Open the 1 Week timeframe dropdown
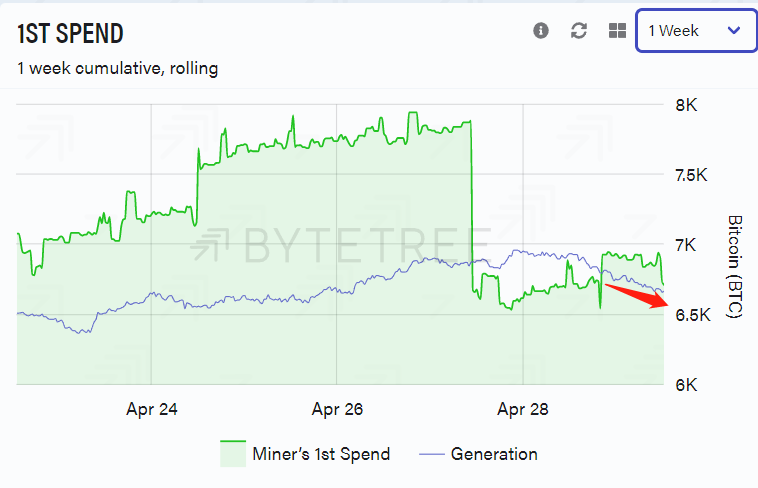This screenshot has height=488, width=758. coord(696,30)
